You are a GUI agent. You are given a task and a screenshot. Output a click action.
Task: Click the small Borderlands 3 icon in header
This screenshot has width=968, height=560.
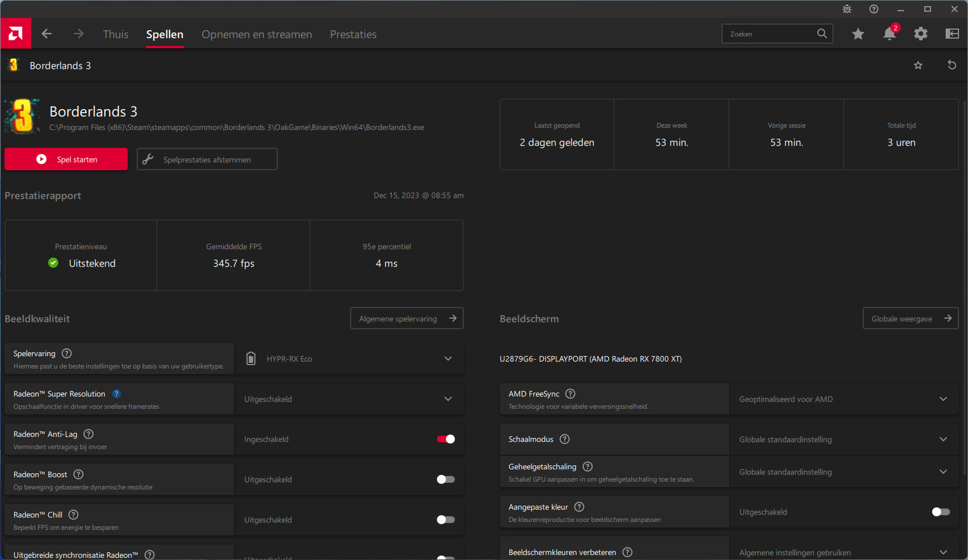13,65
